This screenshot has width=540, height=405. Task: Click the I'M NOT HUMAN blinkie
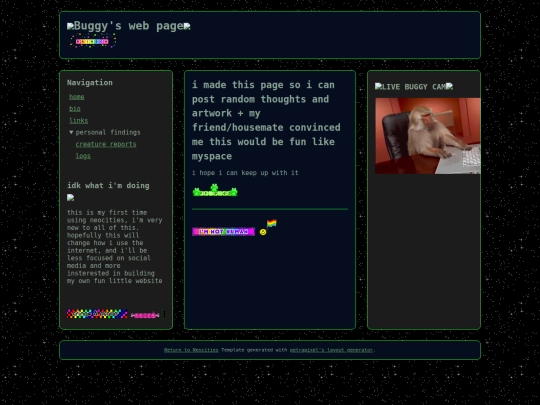224,232
